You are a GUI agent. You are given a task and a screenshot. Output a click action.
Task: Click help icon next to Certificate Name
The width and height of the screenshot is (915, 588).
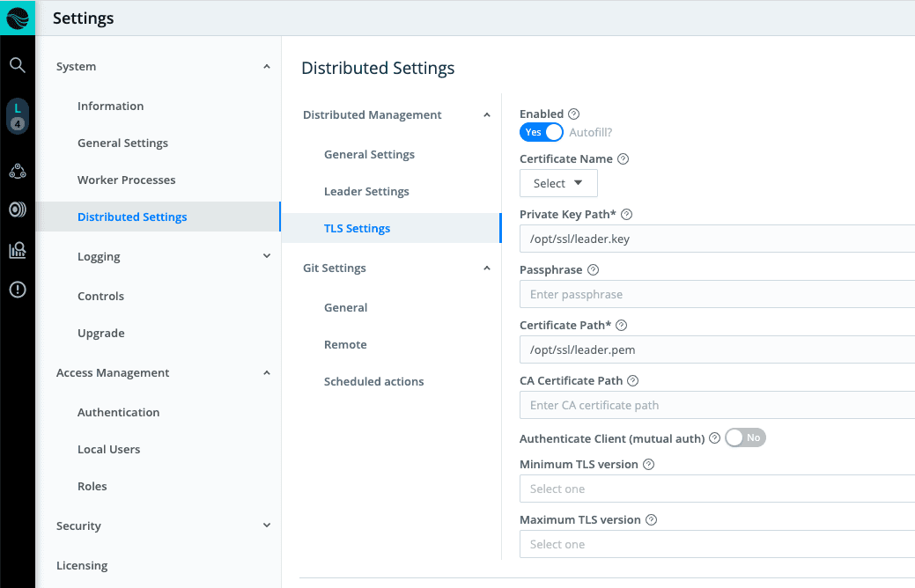pos(623,159)
